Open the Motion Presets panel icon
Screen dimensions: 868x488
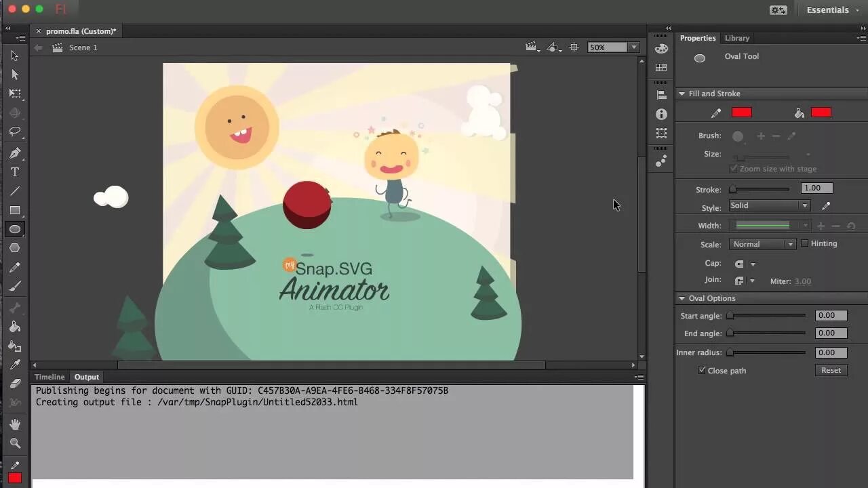coord(661,161)
